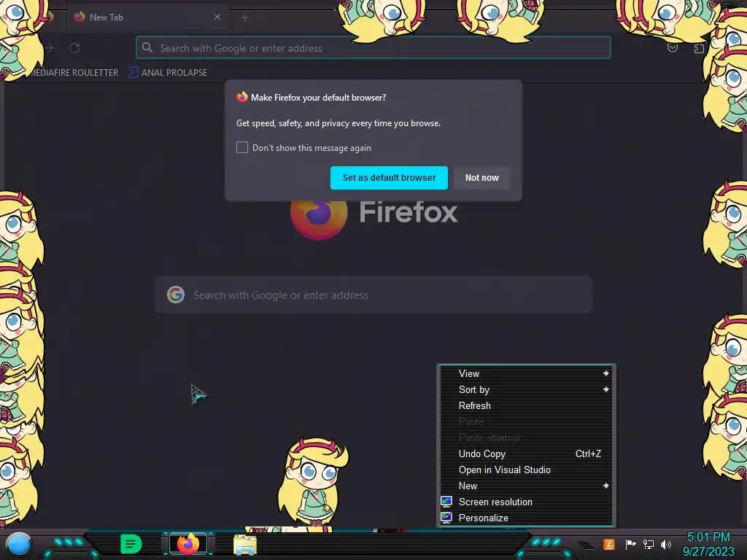Open Personalize from context menu
The width and height of the screenshot is (747, 560).
(526, 518)
